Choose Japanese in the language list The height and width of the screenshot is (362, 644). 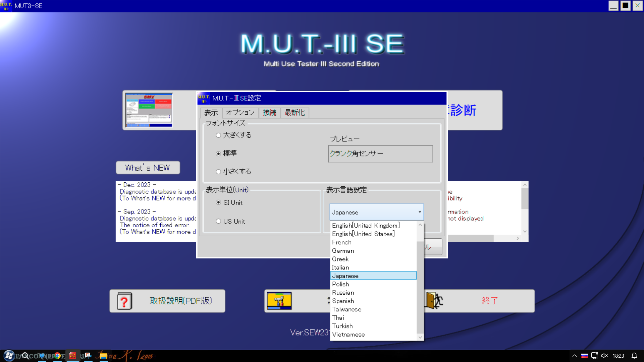click(x=373, y=276)
